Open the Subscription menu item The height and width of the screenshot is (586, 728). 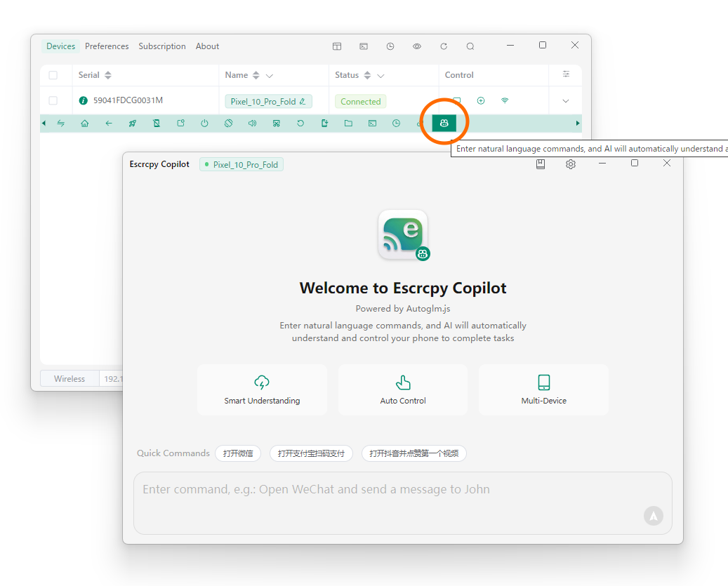(x=162, y=46)
